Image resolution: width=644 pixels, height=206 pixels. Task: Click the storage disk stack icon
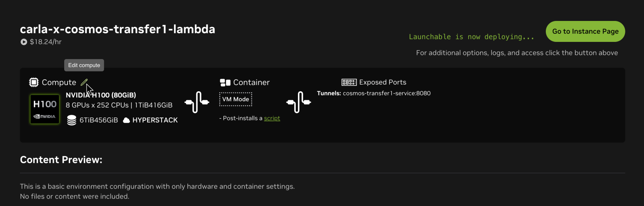(72, 120)
